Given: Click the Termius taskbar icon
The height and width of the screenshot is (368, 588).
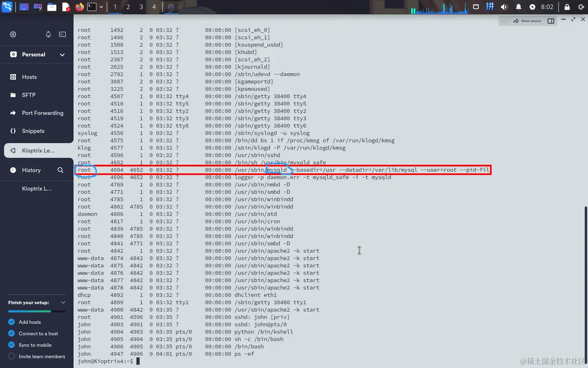Looking at the screenshot, I should click(x=171, y=7).
